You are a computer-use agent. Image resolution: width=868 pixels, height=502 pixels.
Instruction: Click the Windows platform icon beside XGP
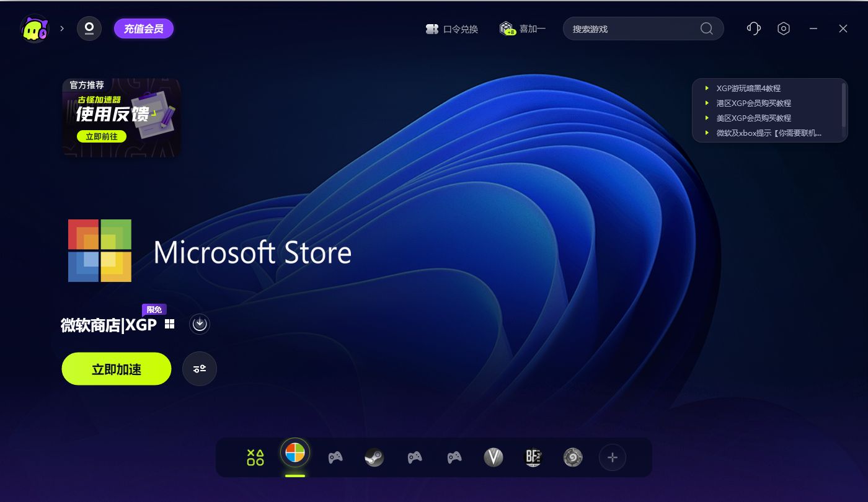tap(170, 325)
